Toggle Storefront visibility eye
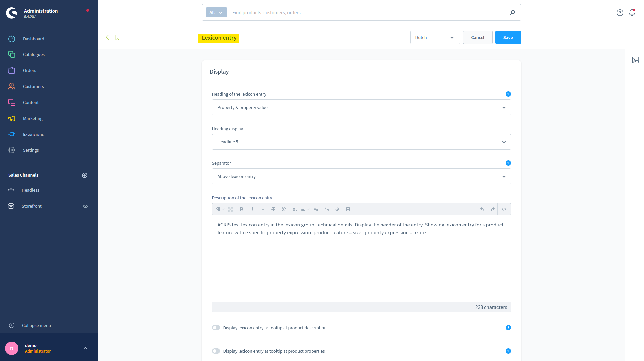644x361 pixels. [85, 206]
